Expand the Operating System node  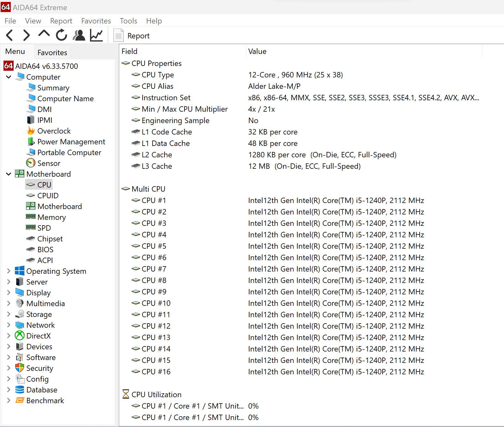(x=9, y=271)
